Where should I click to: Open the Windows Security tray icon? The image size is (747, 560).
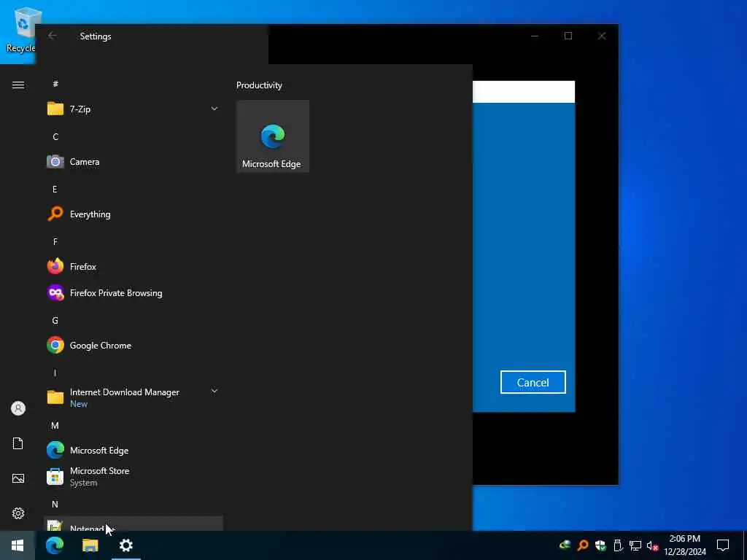pyautogui.click(x=600, y=545)
